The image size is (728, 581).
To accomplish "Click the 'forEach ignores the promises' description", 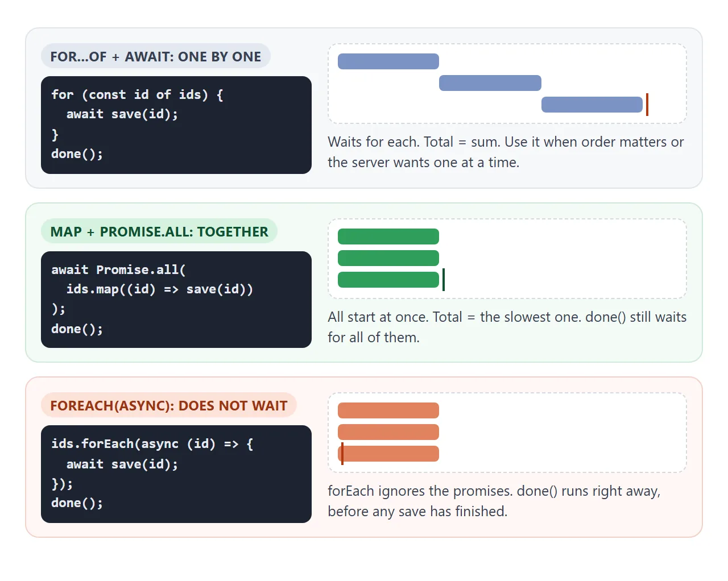I will pyautogui.click(x=494, y=501).
